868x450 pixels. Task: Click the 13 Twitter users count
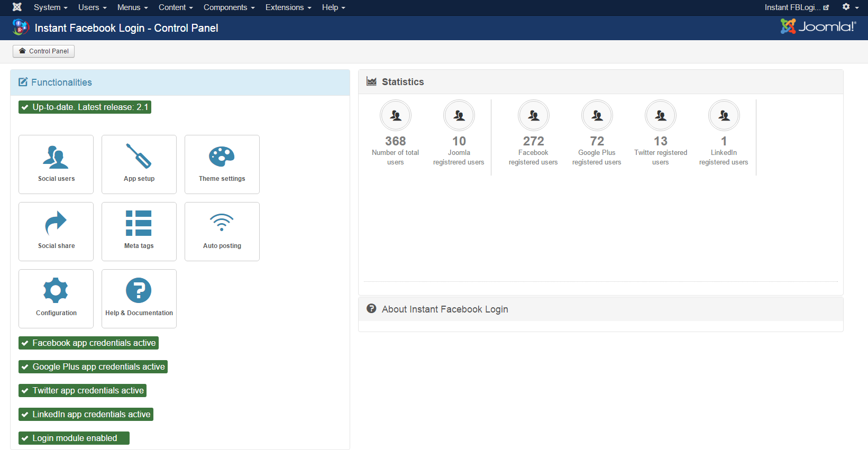pos(661,141)
